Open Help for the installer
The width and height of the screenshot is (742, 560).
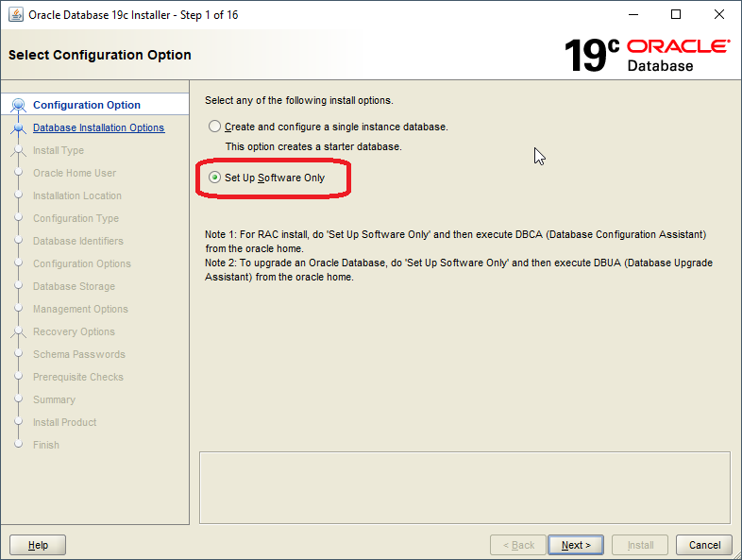pyautogui.click(x=38, y=545)
